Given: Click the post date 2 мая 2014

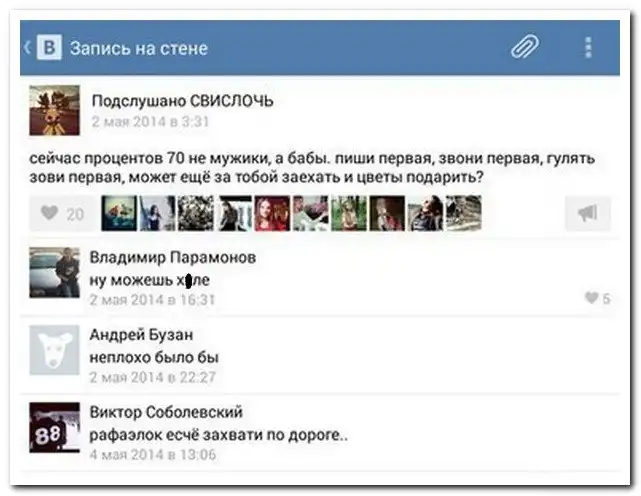Looking at the screenshot, I should pos(148,122).
